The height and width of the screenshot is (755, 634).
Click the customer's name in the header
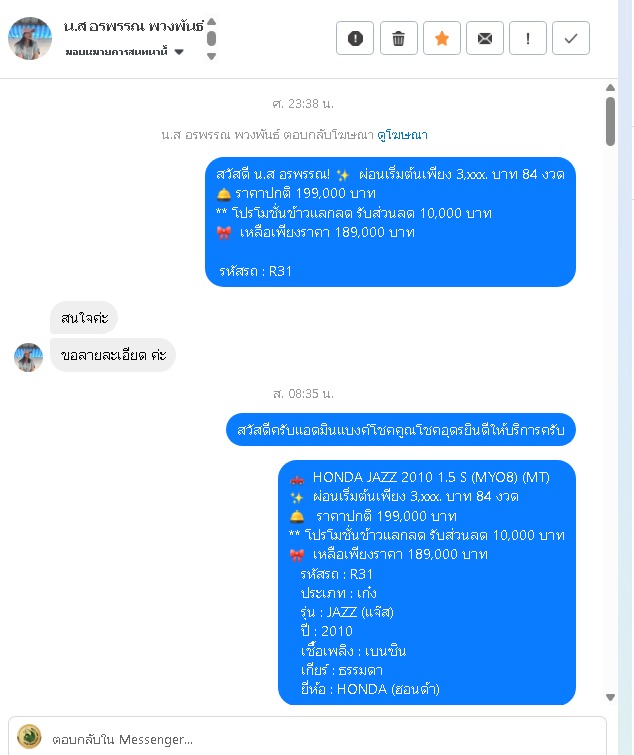[133, 26]
